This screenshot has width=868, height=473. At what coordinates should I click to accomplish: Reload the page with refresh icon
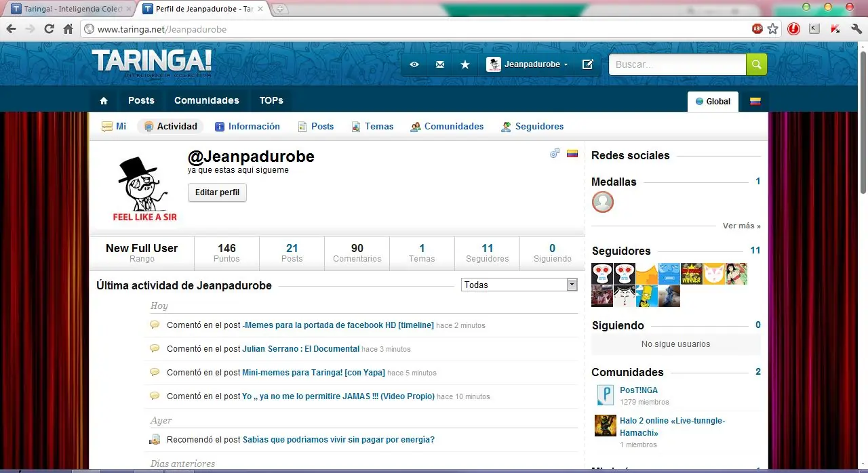[49, 29]
